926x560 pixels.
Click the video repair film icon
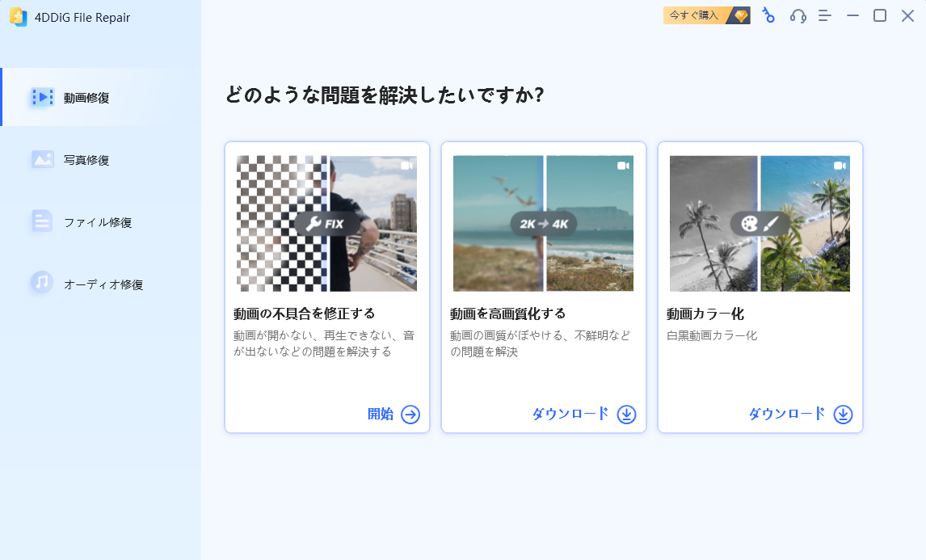tap(42, 98)
